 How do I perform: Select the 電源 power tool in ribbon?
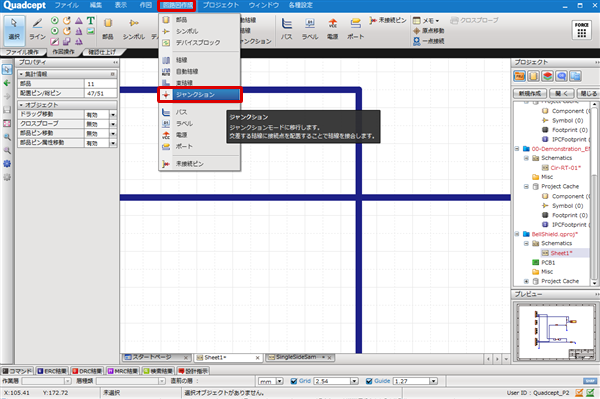333,29
